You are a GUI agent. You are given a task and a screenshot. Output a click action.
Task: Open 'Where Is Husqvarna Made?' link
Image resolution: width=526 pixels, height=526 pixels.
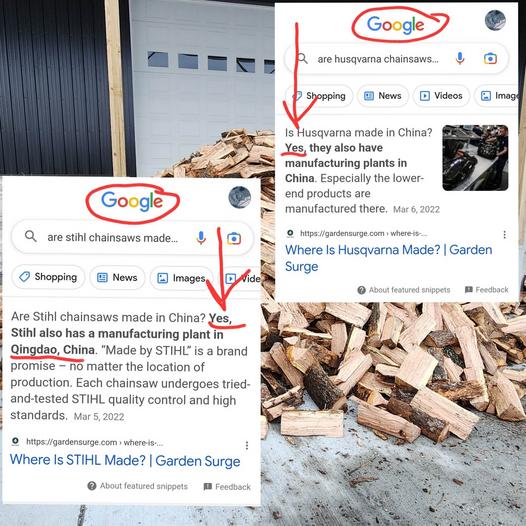pos(388,258)
